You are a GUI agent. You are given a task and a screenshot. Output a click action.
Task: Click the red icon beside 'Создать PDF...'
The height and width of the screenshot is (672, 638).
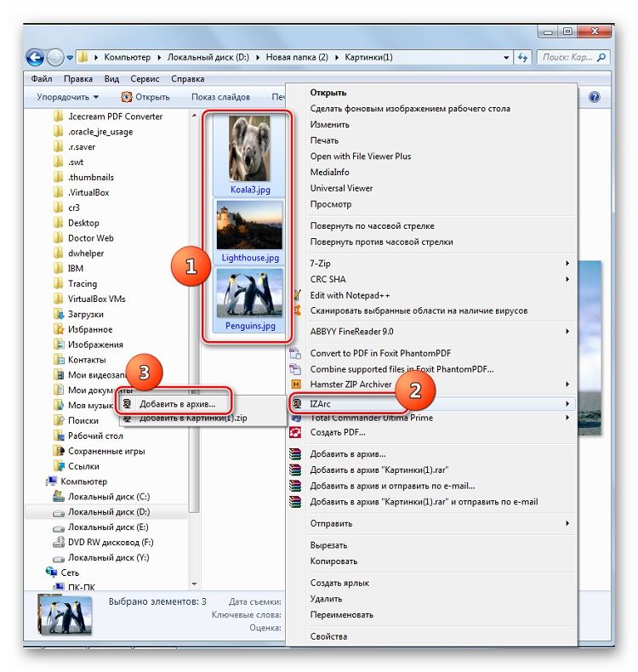click(295, 432)
